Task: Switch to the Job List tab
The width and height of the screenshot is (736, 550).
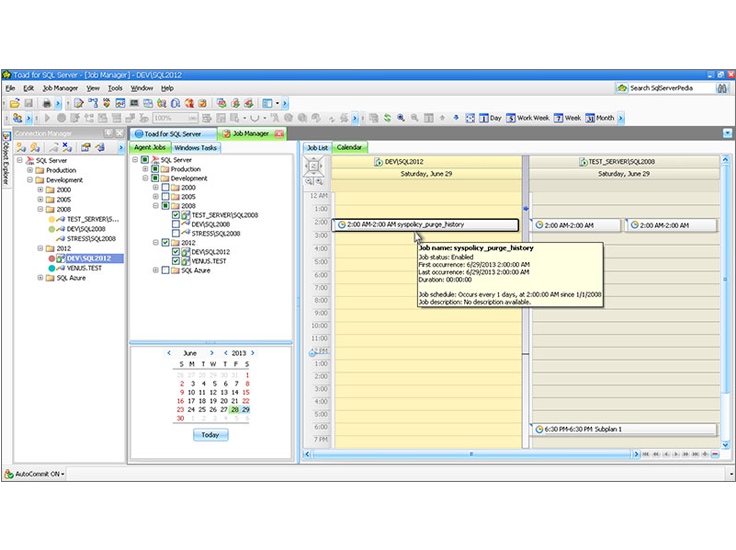Action: 317,148
